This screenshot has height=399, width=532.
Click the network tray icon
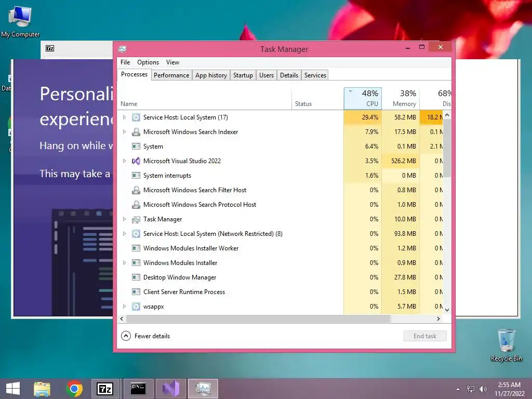click(471, 389)
